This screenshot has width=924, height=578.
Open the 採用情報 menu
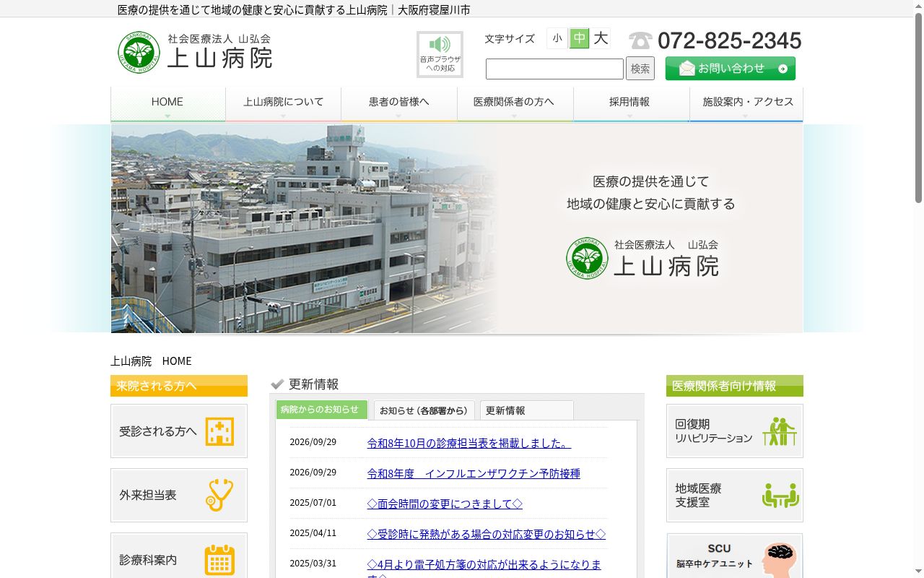coord(632,105)
